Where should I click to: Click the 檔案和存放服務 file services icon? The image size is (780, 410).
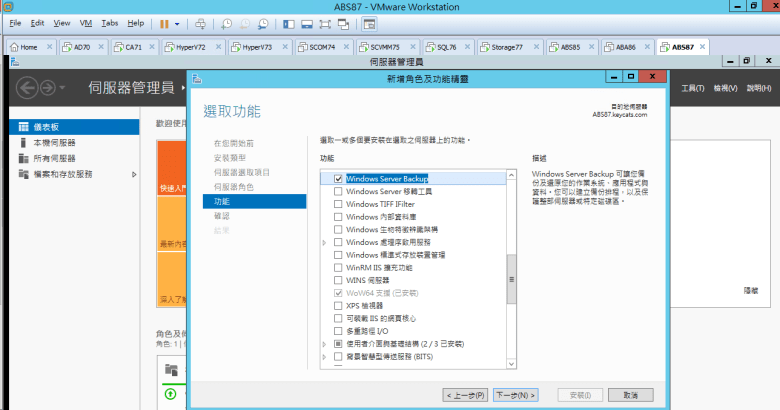23,173
